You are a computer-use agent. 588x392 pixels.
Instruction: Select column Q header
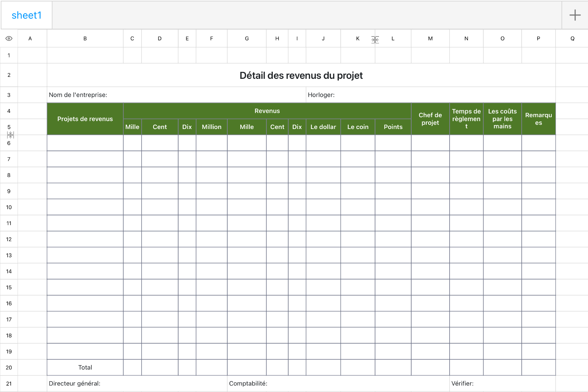click(x=572, y=38)
